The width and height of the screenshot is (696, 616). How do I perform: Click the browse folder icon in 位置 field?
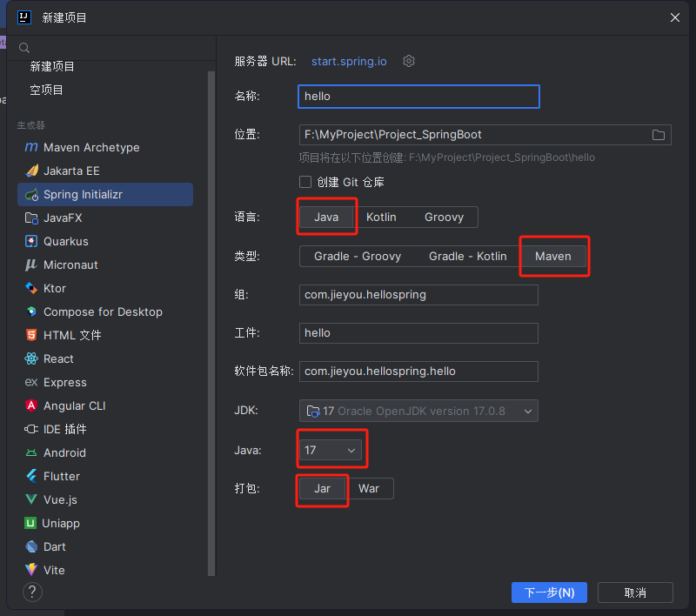659,135
